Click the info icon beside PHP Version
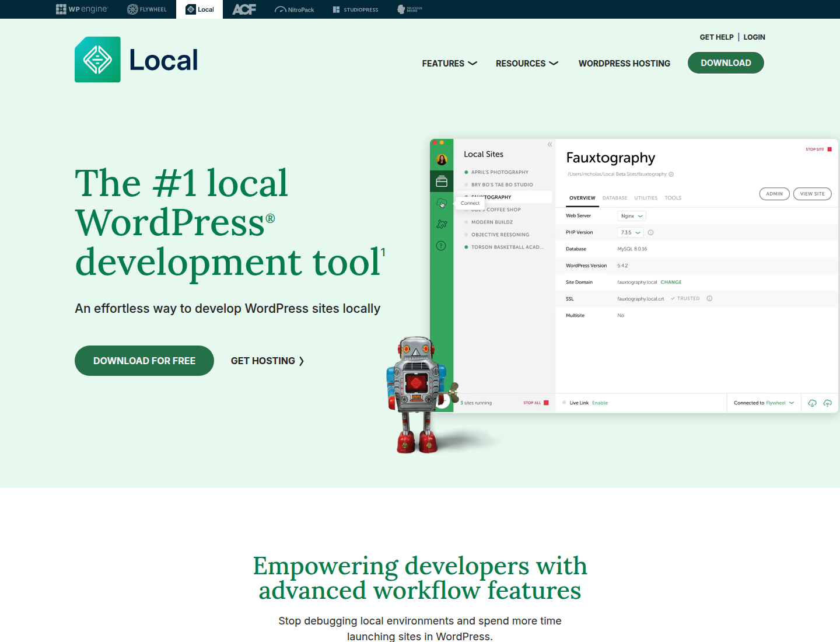The width and height of the screenshot is (840, 642). tap(651, 232)
